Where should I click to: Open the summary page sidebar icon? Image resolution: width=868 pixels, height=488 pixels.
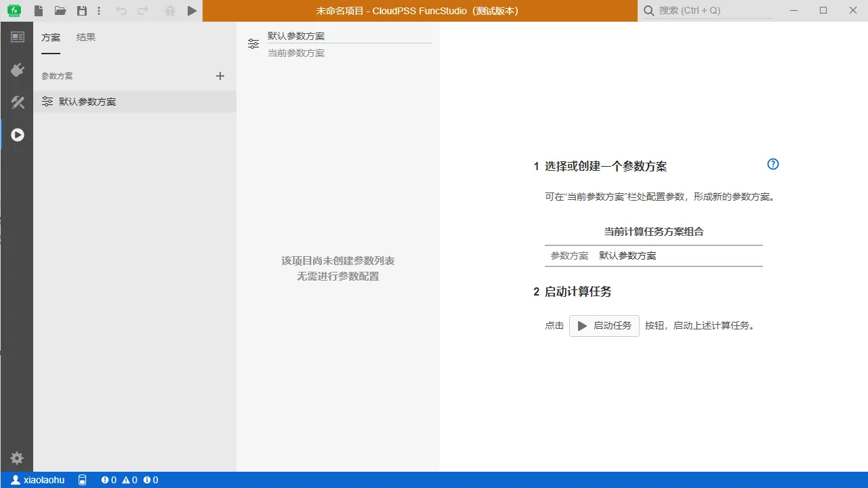click(18, 37)
